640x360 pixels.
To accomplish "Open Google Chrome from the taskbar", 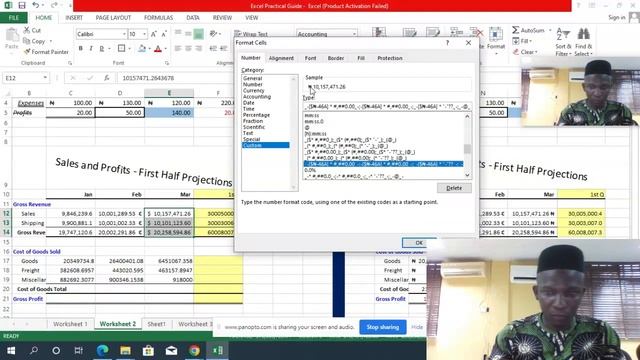I will point(194,350).
